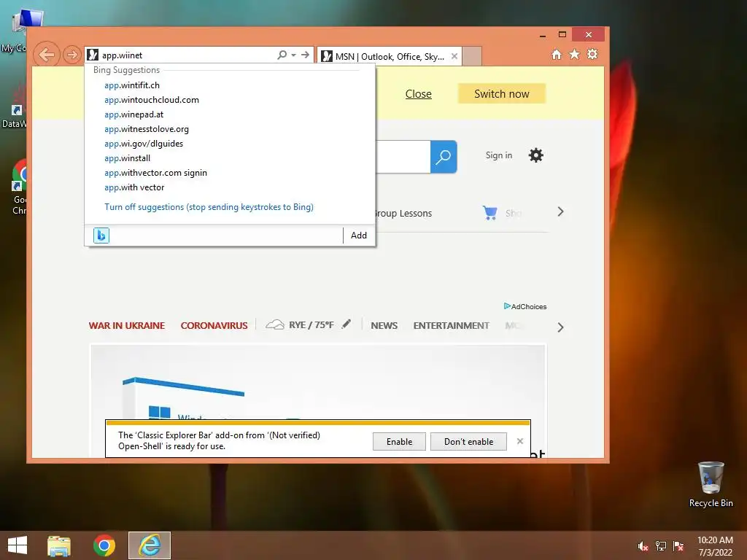Click the network tray icon

click(x=661, y=546)
